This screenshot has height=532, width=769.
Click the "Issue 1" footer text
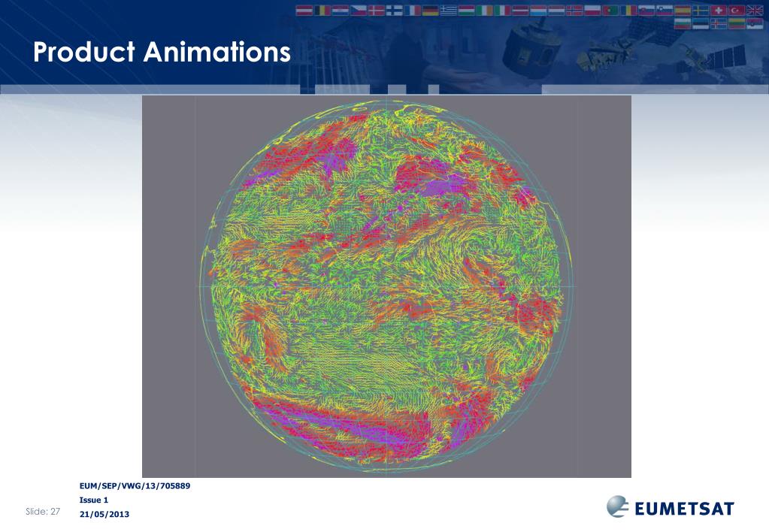tap(94, 500)
